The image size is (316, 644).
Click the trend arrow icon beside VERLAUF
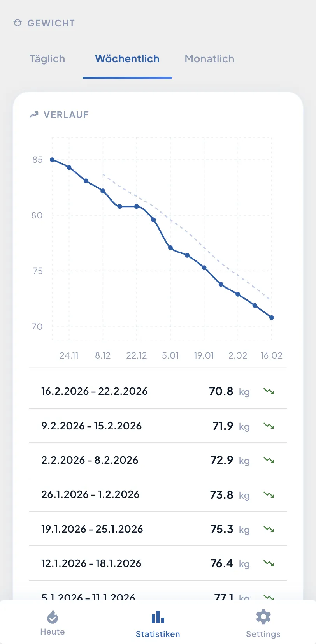click(x=34, y=114)
